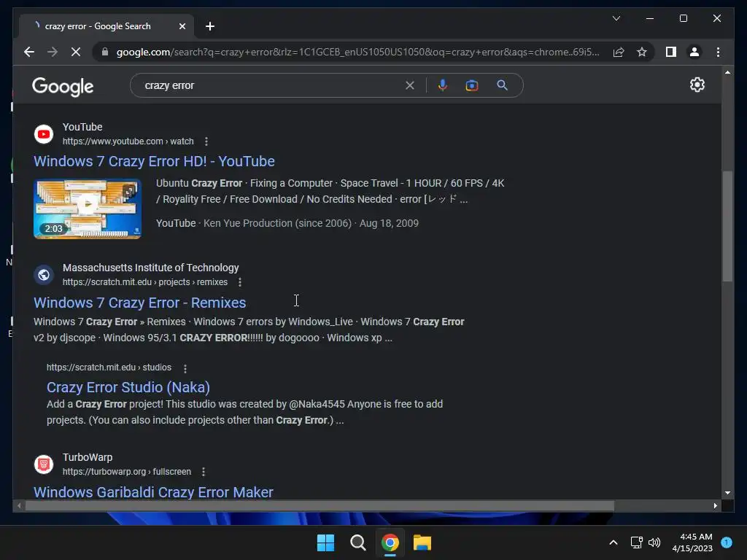
Task: Click the vertical scrollbar thumb
Action: (727, 226)
